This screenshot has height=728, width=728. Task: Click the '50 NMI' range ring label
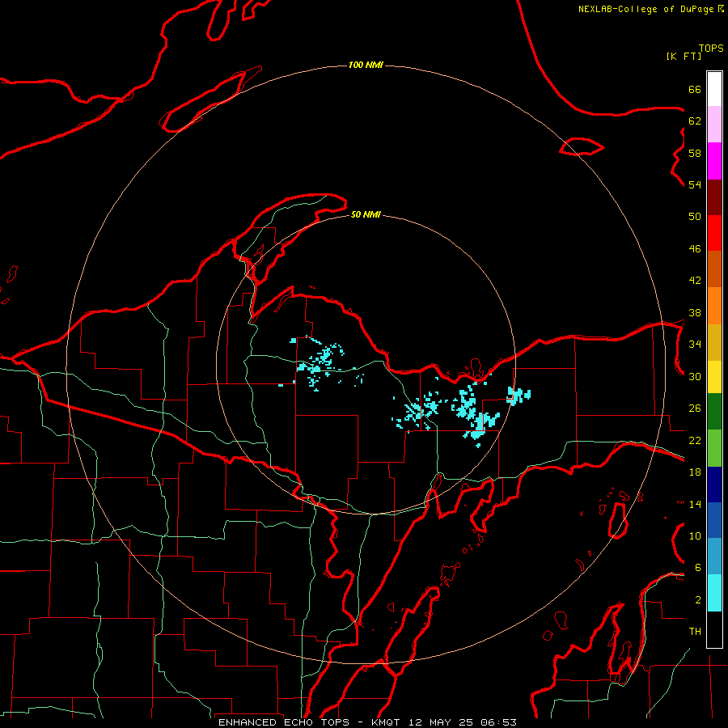pos(366,214)
